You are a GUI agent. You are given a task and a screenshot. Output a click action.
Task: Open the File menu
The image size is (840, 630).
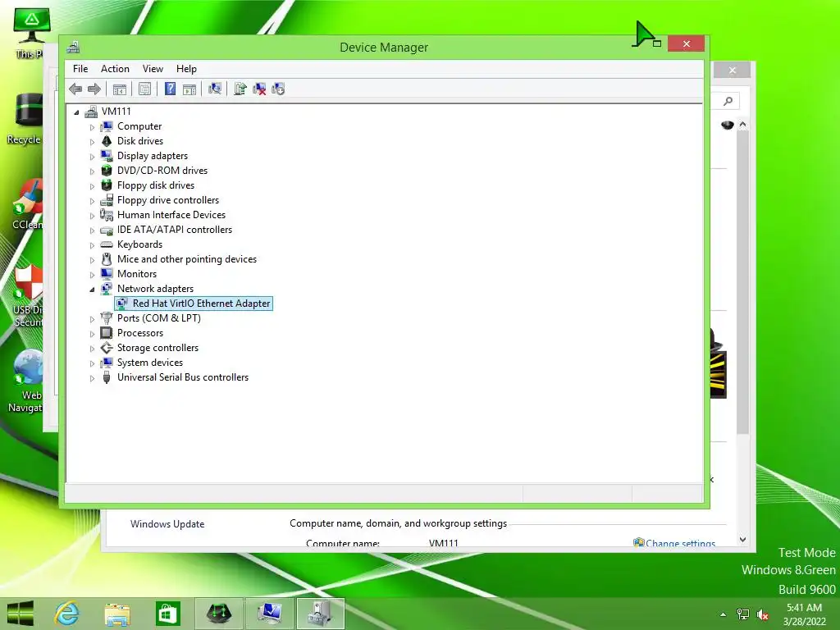80,69
